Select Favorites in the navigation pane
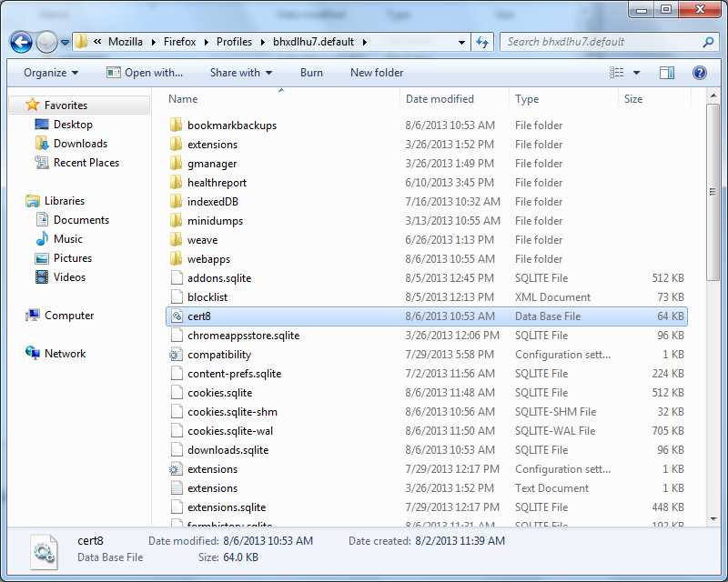Image resolution: width=728 pixels, height=582 pixels. (66, 105)
